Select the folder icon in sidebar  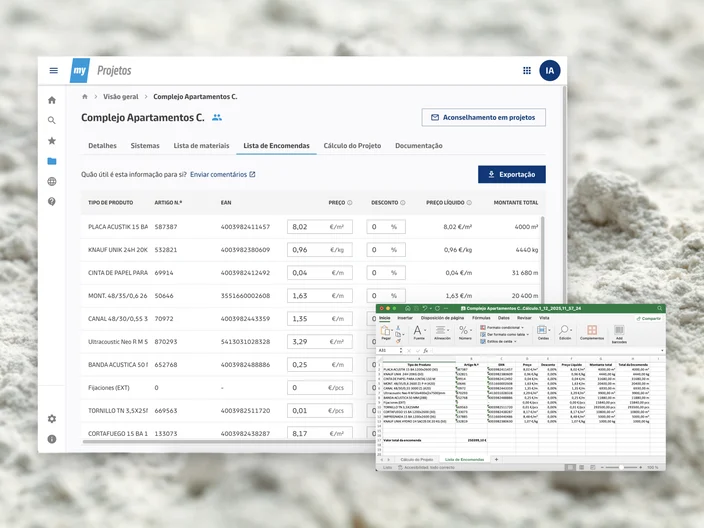[52, 161]
